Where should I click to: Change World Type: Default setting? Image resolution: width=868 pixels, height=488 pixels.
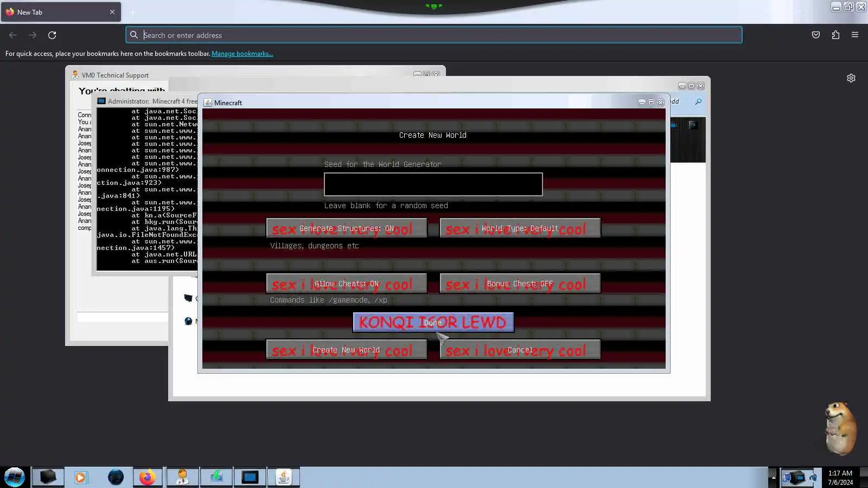520,228
